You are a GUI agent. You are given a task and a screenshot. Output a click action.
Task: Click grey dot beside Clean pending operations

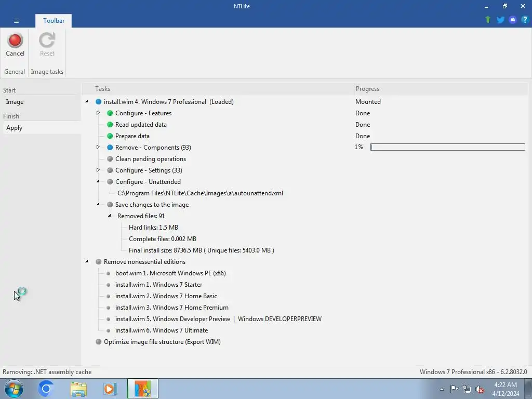110,159
